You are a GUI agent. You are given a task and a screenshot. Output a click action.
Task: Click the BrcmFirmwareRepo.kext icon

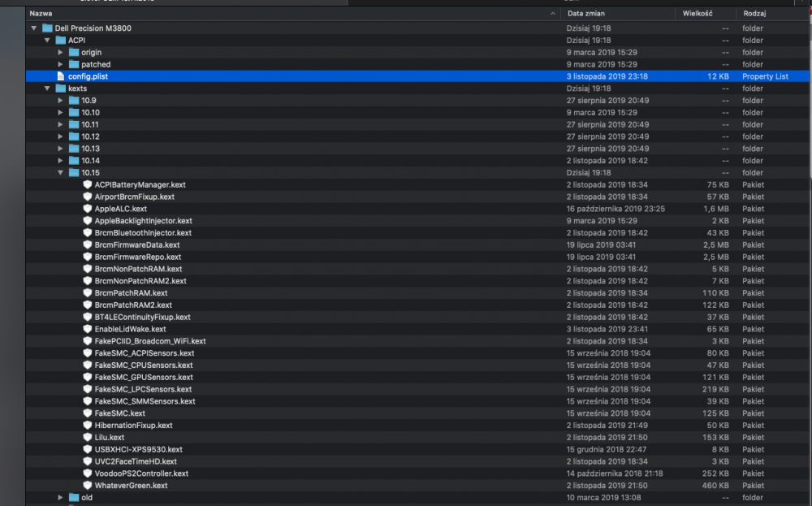click(88, 257)
